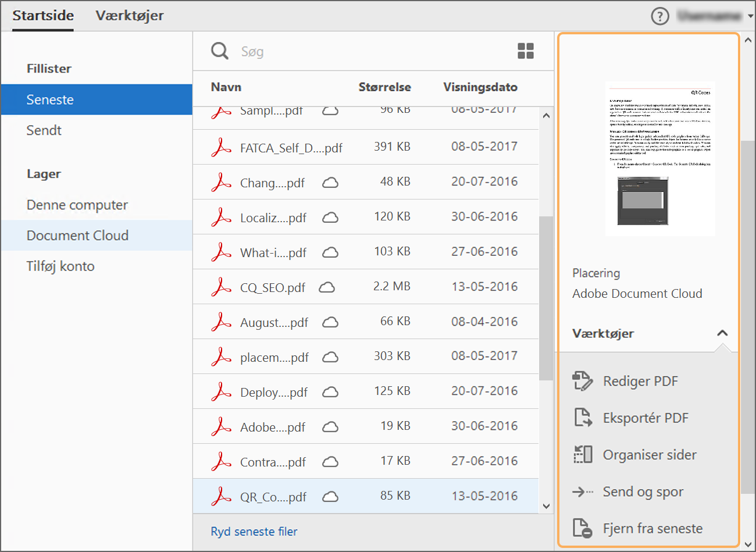Click the Ryd seneste filer link
Viewport: 756px width, 552px height.
click(x=254, y=532)
